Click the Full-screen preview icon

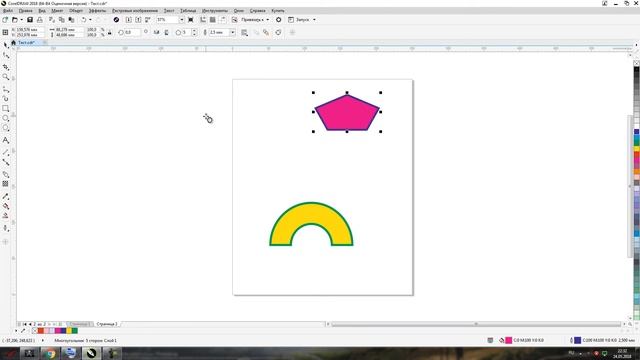pos(191,20)
